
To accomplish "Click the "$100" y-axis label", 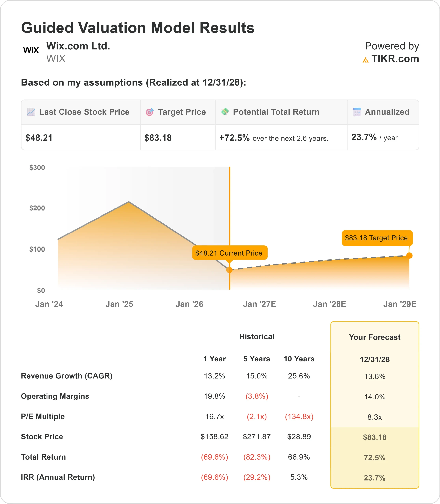I will [37, 249].
